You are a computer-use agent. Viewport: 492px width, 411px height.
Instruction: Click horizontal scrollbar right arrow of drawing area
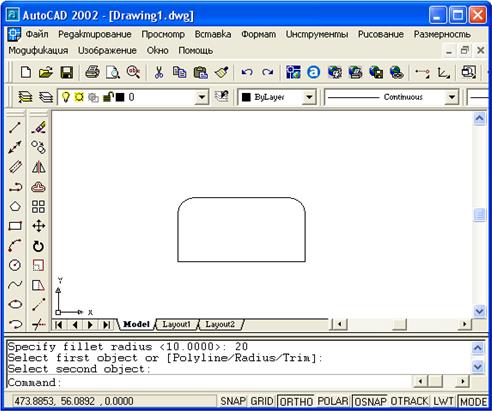464,324
